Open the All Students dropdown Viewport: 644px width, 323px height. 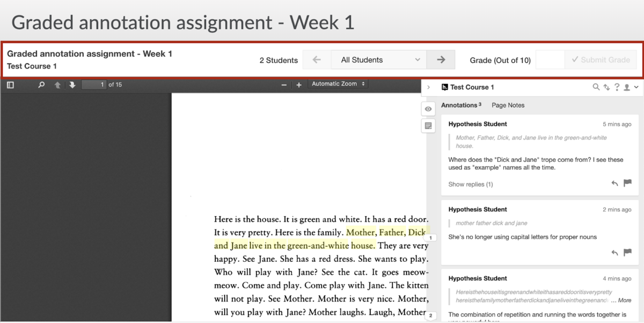coord(379,60)
